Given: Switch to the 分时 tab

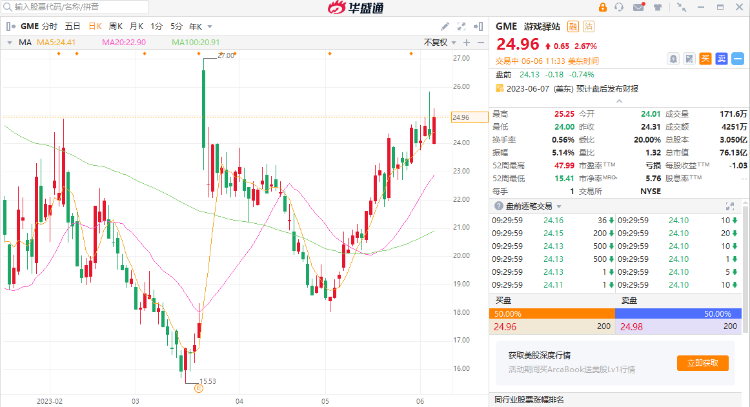Looking at the screenshot, I should pyautogui.click(x=49, y=26).
